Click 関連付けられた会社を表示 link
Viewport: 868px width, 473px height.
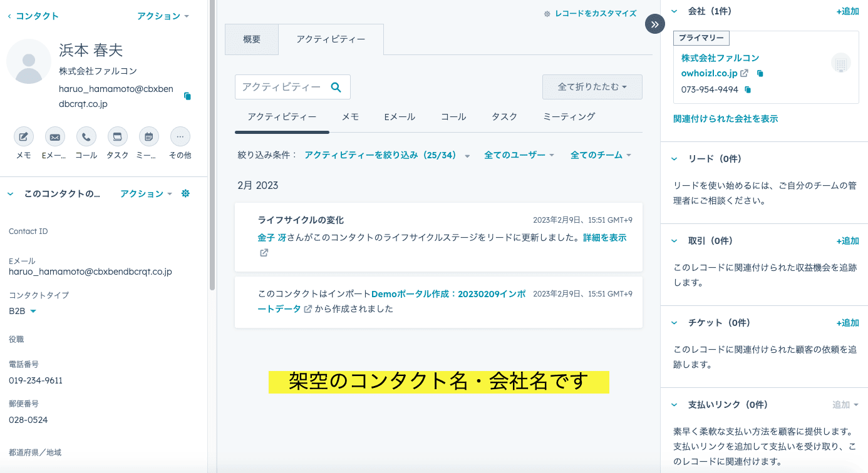click(x=726, y=119)
